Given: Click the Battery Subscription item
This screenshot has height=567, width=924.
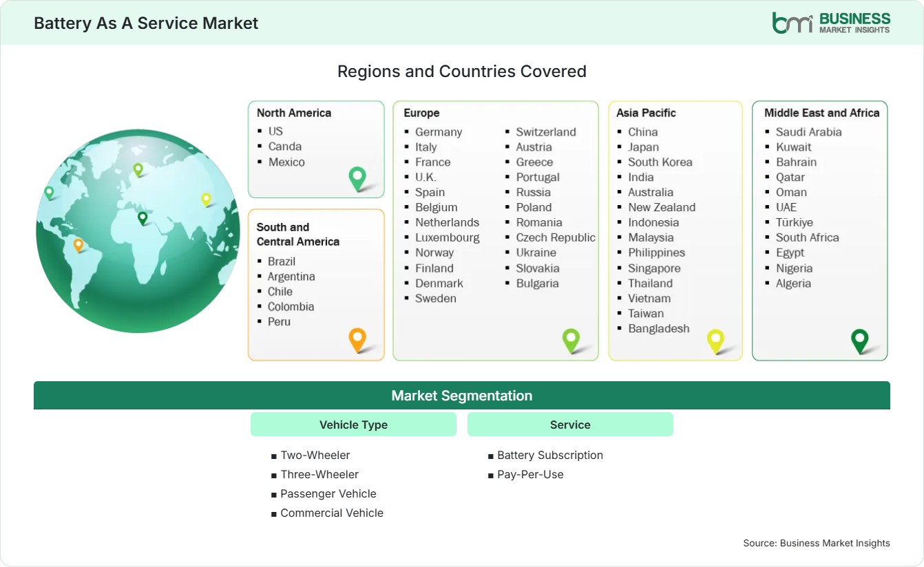Looking at the screenshot, I should (549, 455).
